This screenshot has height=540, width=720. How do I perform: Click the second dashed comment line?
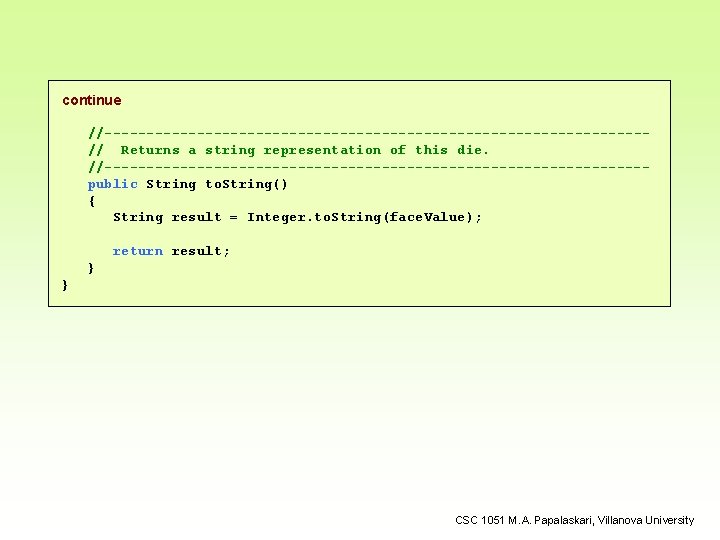[368, 167]
